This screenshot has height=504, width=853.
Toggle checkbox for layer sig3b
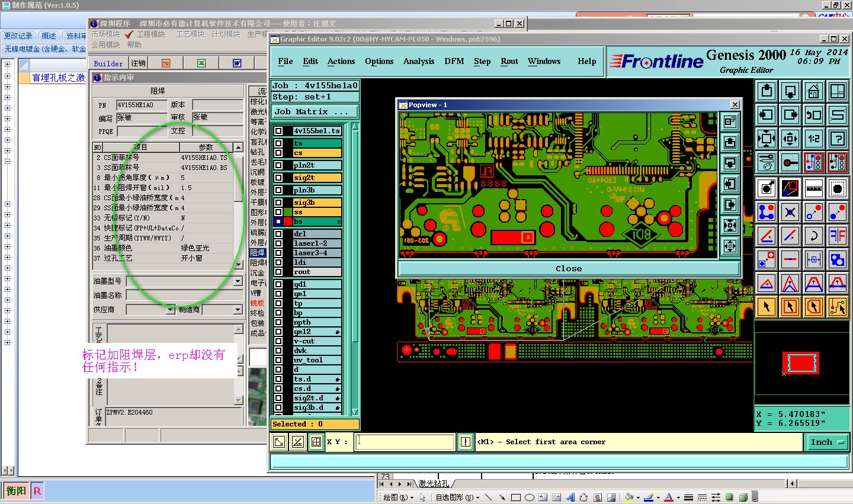pos(278,203)
